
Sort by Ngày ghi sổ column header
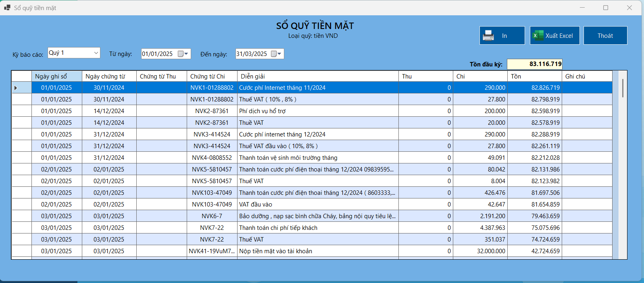click(x=57, y=76)
